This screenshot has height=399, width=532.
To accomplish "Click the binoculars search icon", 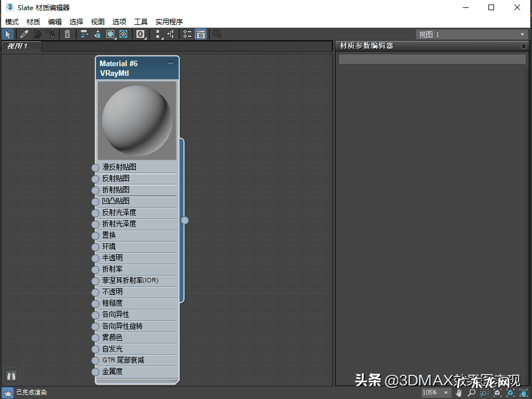I will point(11,375).
